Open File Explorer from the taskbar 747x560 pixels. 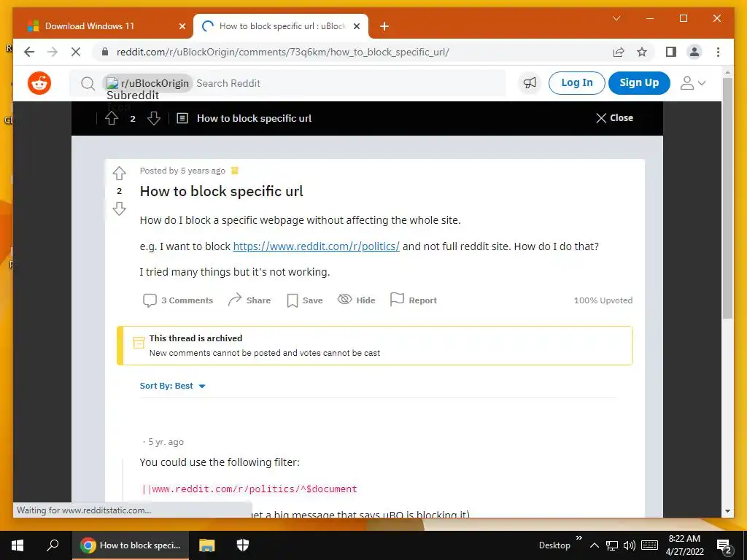click(206, 545)
